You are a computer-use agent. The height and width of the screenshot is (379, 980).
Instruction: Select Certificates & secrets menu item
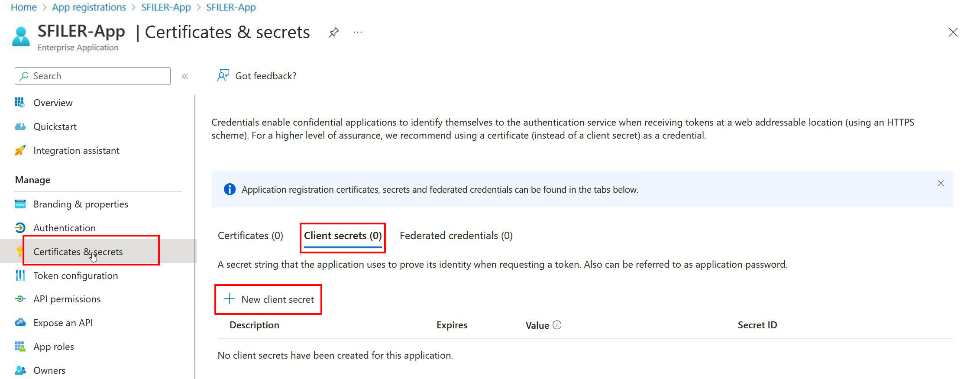tap(78, 252)
